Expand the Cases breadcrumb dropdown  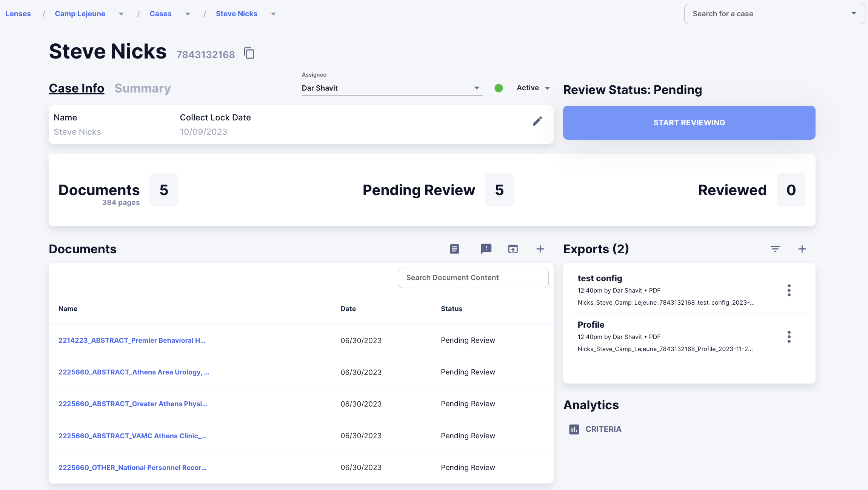click(x=188, y=14)
